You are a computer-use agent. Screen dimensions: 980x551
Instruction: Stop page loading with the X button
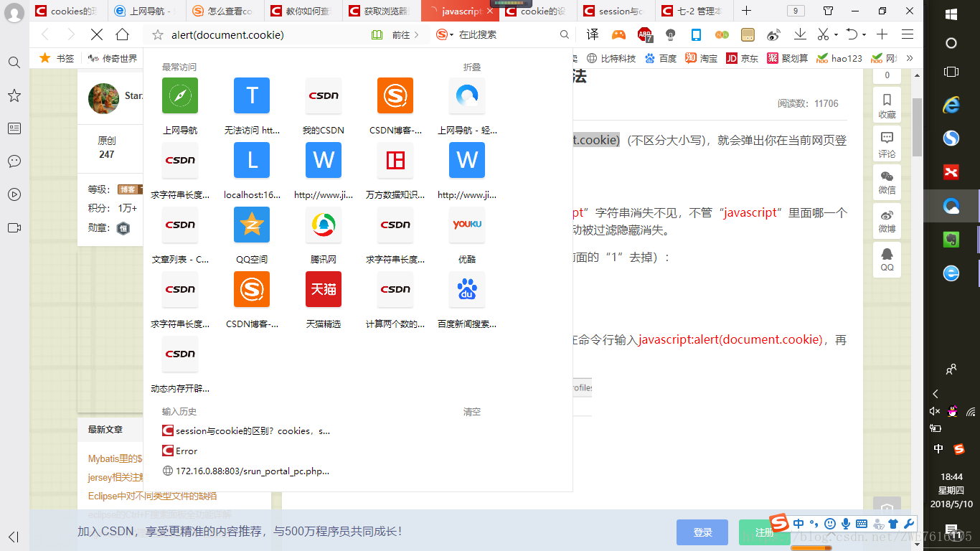click(x=97, y=34)
